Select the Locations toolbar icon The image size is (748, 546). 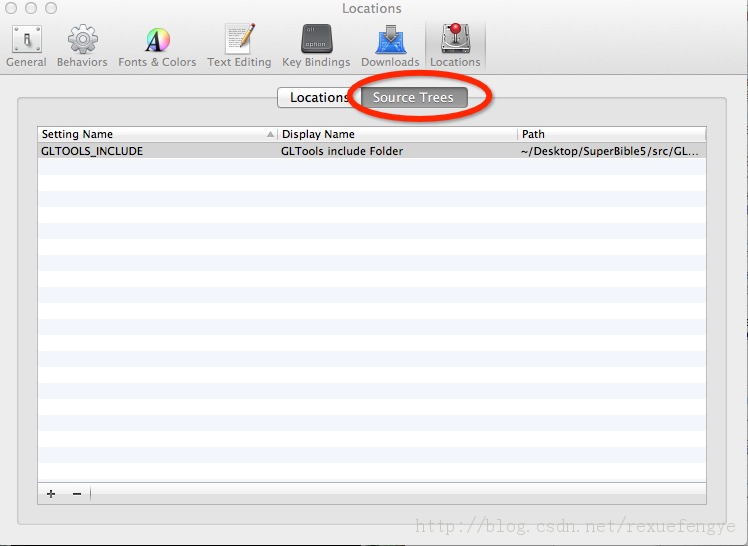click(455, 46)
